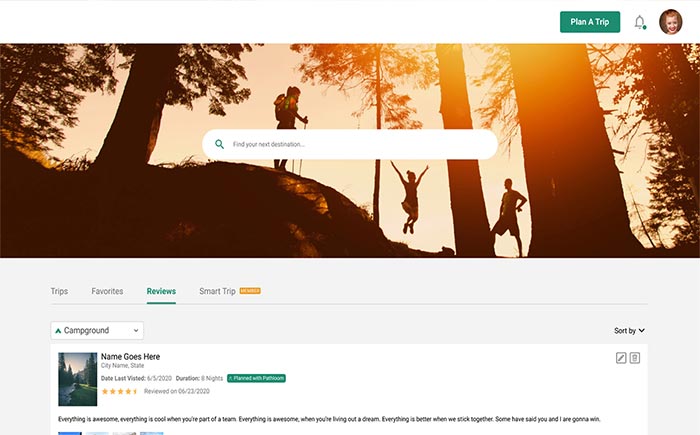The image size is (700, 435).
Task: Select the Reviews tab
Action: click(161, 291)
